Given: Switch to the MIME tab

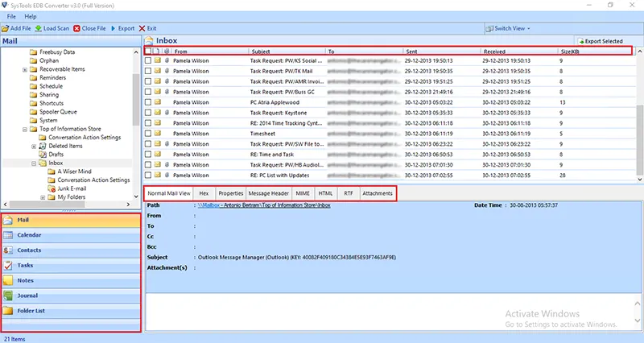Looking at the screenshot, I should pyautogui.click(x=303, y=193).
